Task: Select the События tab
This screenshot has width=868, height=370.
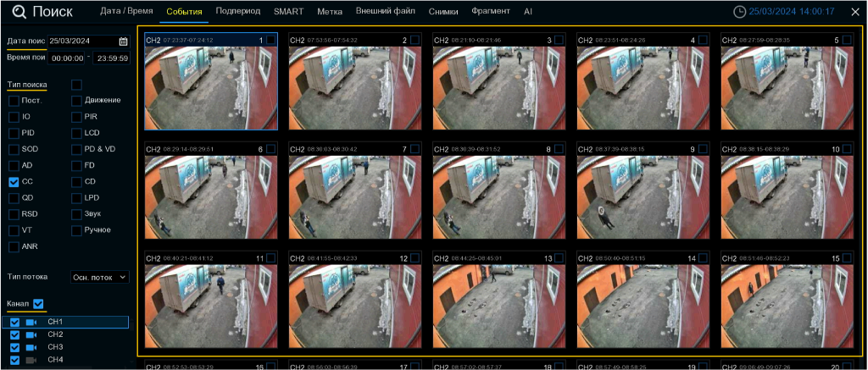Action: tap(184, 12)
